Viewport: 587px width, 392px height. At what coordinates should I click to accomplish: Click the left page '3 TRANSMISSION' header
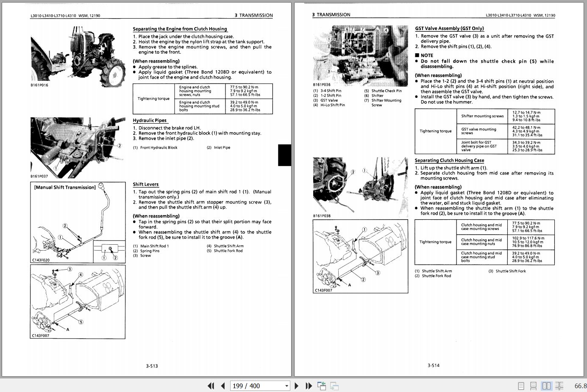click(254, 15)
